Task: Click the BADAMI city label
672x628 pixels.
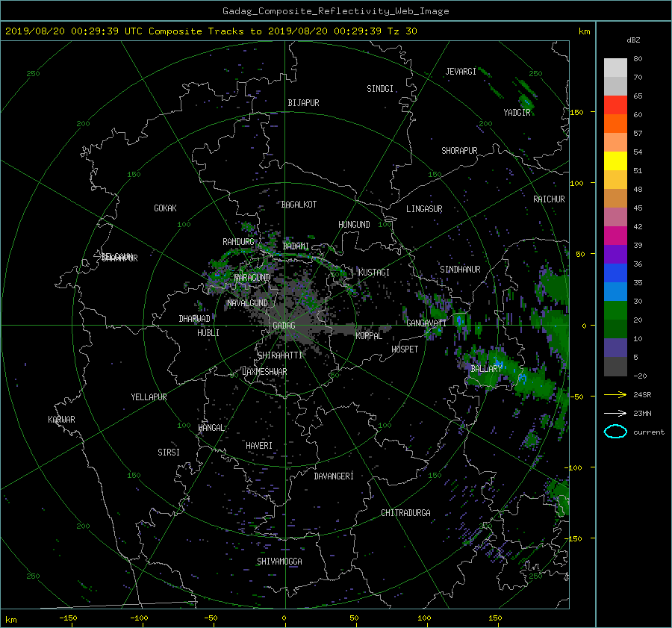Action: [296, 246]
